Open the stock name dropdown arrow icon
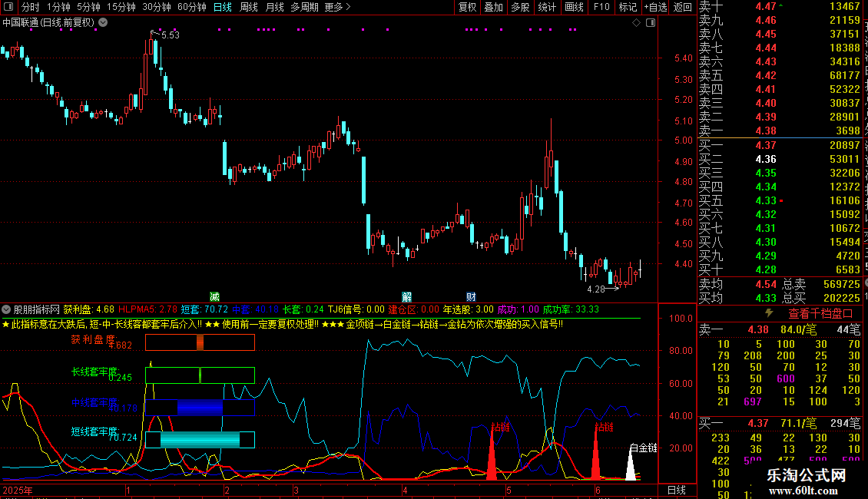The height and width of the screenshot is (499, 868). tap(103, 23)
